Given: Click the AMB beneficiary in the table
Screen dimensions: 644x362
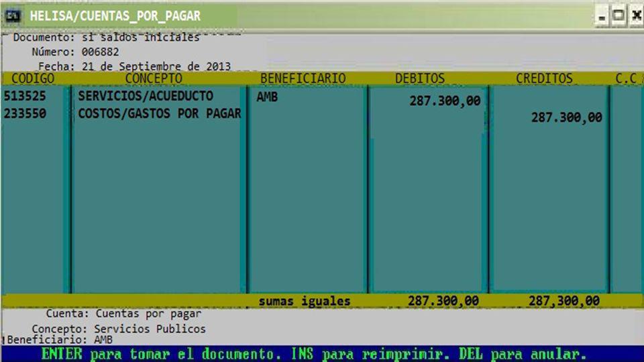Looking at the screenshot, I should (x=267, y=97).
